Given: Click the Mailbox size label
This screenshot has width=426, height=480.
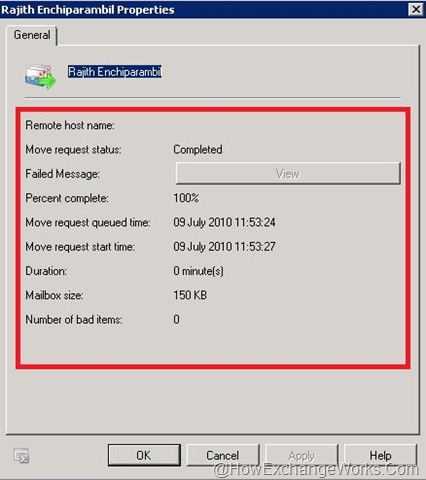Looking at the screenshot, I should (54, 295).
